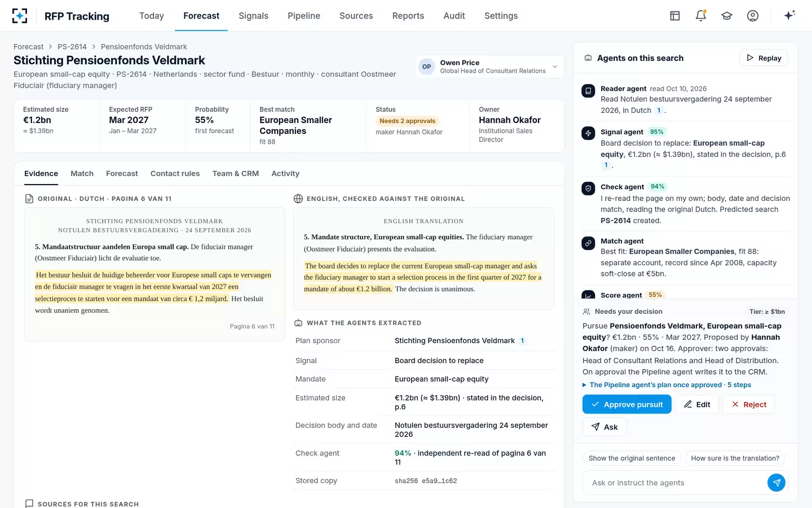Click the Ask button
This screenshot has height=508, width=812.
[604, 427]
